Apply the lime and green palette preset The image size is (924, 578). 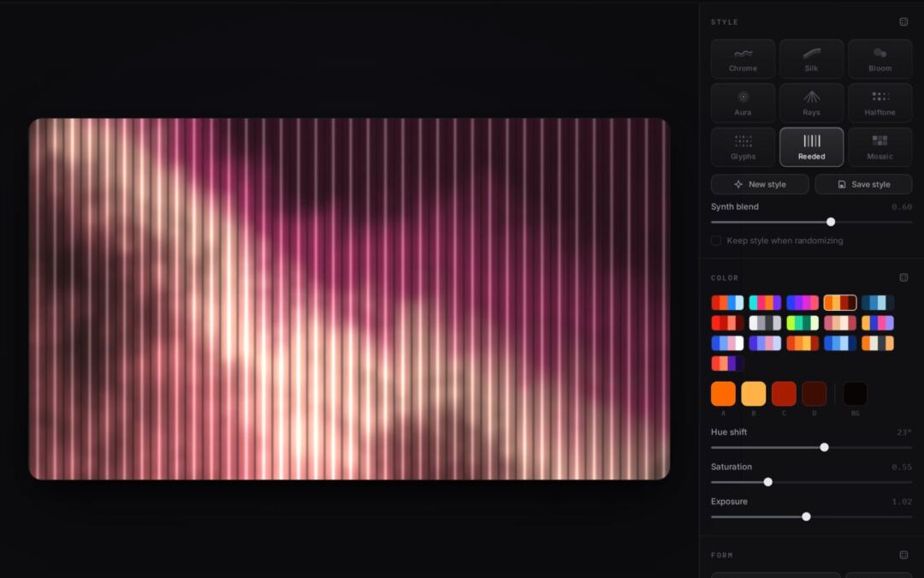[803, 323]
